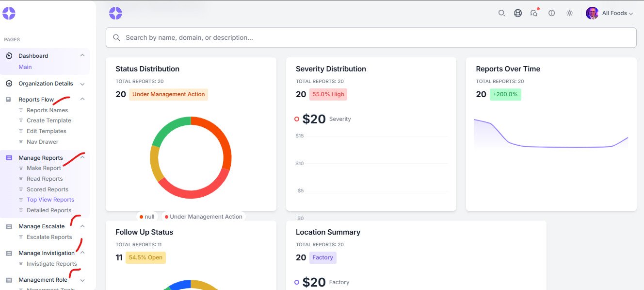The height and width of the screenshot is (290, 644).
Task: Open the Main dashboard page
Action: [25, 67]
